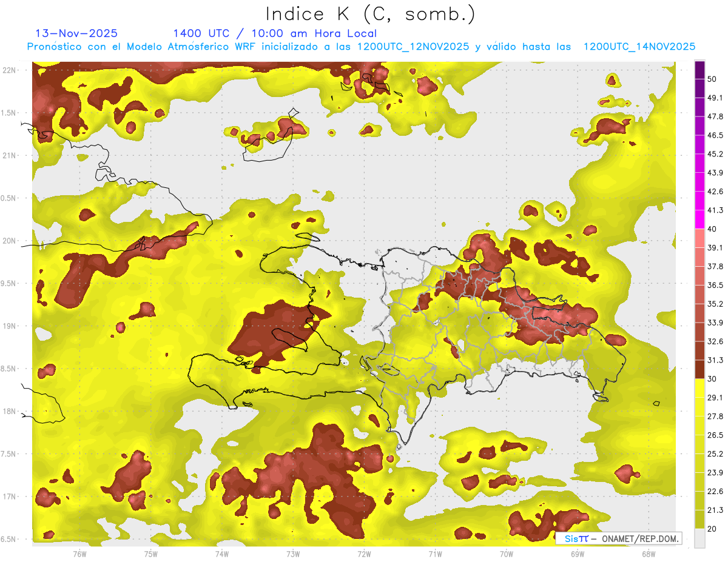Click the dark brown swatch between 30 and 31.3
The image size is (728, 562).
click(x=700, y=369)
